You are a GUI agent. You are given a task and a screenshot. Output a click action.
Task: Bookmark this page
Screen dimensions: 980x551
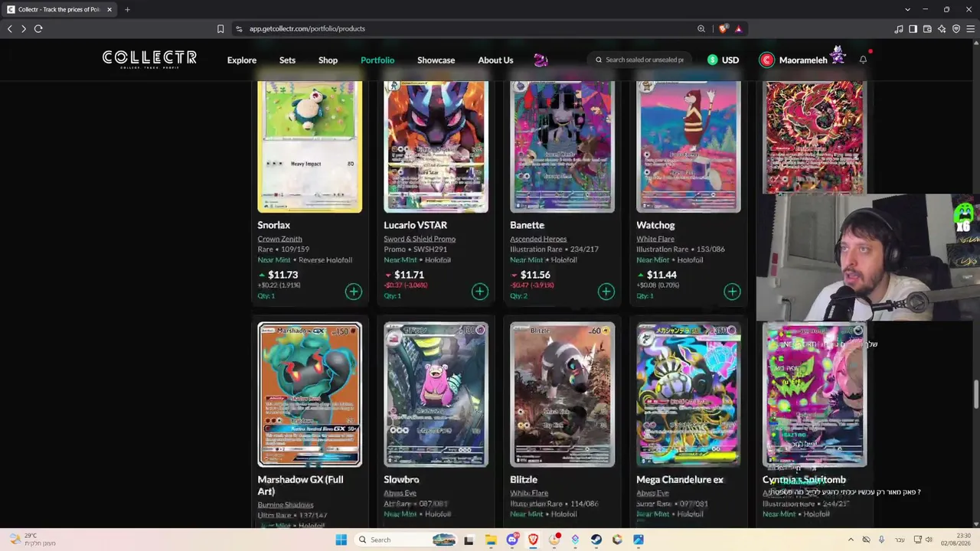pos(220,28)
